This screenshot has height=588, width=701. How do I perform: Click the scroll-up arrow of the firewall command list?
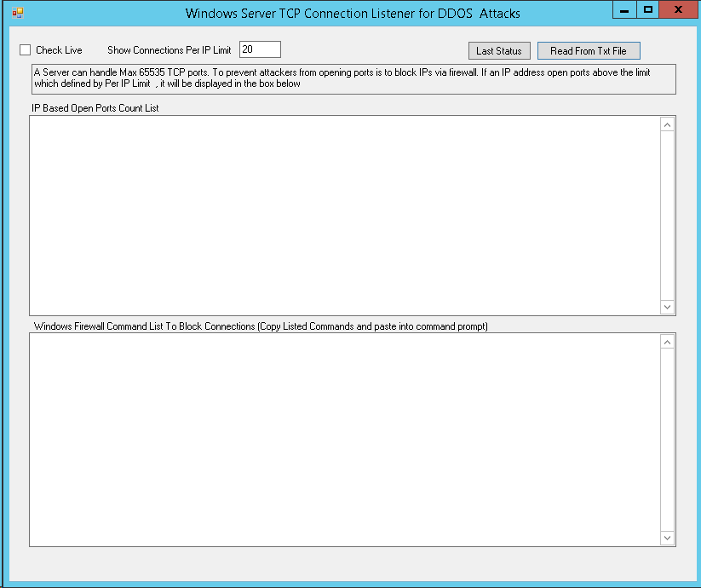(x=667, y=340)
